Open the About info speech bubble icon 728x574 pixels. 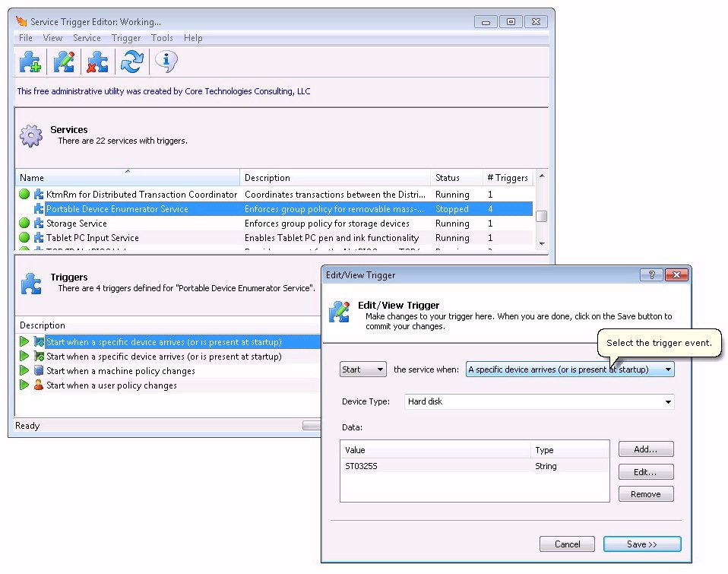pyautogui.click(x=166, y=62)
